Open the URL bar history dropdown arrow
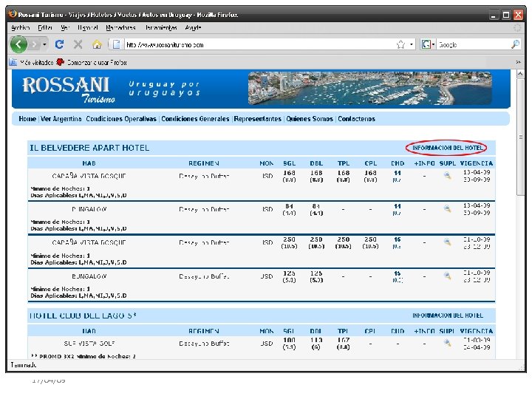This screenshot has width=532, height=399. [x=412, y=44]
